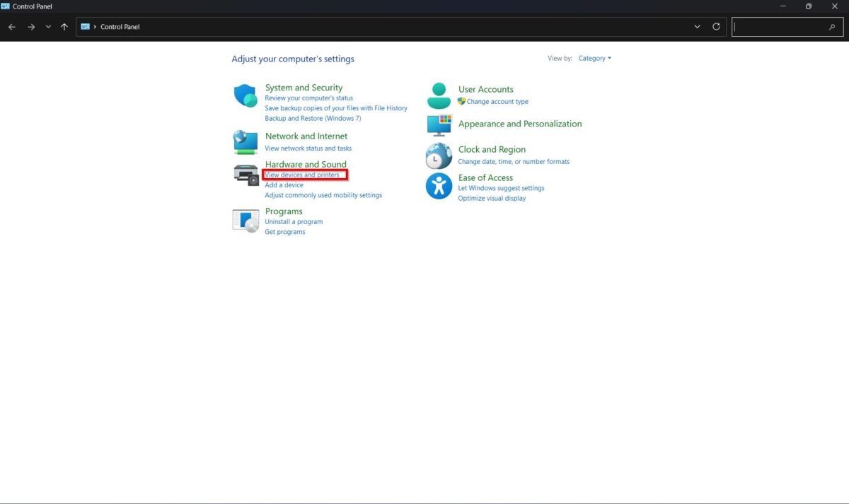Viewport: 849px width, 504px height.
Task: Click the Clock and Region icon
Action: click(439, 156)
